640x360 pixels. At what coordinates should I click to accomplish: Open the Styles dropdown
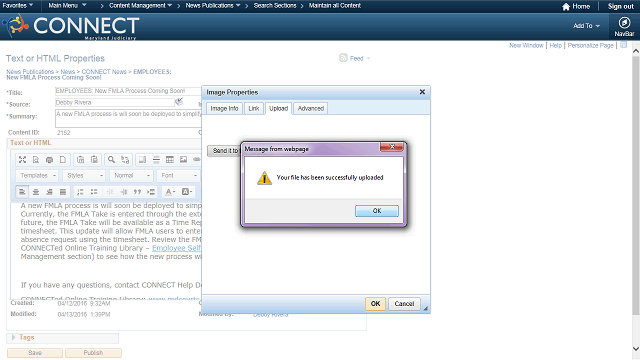(84, 176)
